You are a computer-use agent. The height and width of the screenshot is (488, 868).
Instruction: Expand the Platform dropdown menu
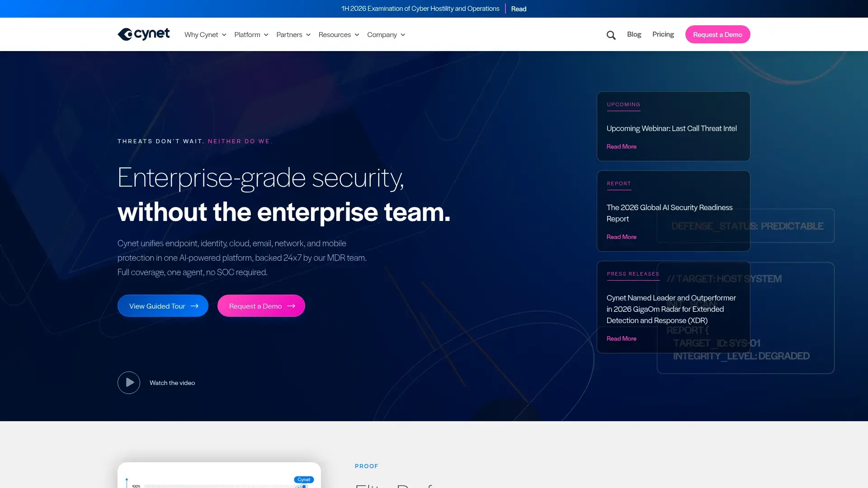pos(251,35)
